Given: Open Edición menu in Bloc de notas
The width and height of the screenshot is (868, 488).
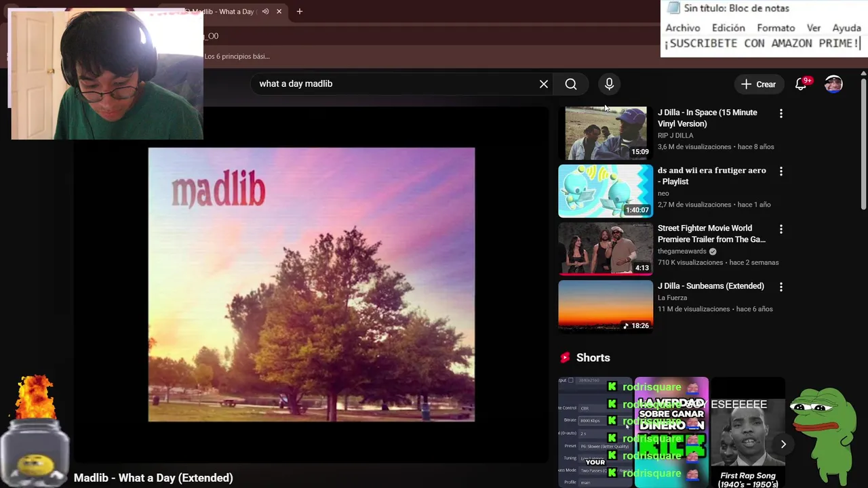Looking at the screenshot, I should coord(728,28).
